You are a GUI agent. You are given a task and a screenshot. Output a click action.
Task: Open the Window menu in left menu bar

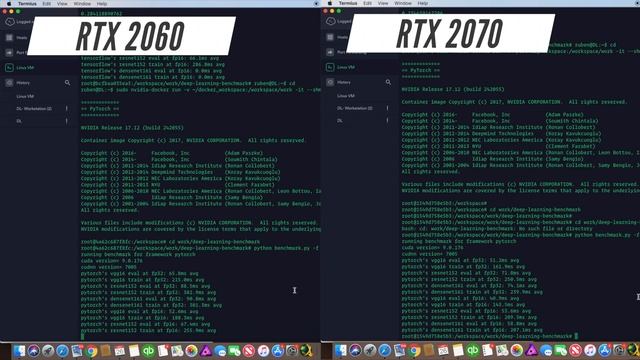point(82,4)
